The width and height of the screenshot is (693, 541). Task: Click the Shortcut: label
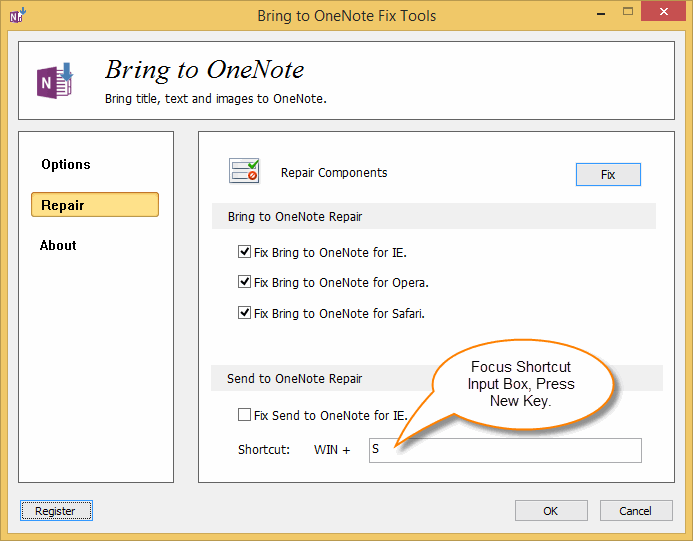click(264, 450)
